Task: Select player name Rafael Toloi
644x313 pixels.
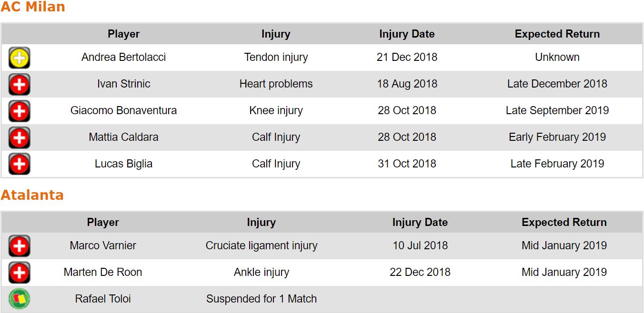Action: point(103,299)
